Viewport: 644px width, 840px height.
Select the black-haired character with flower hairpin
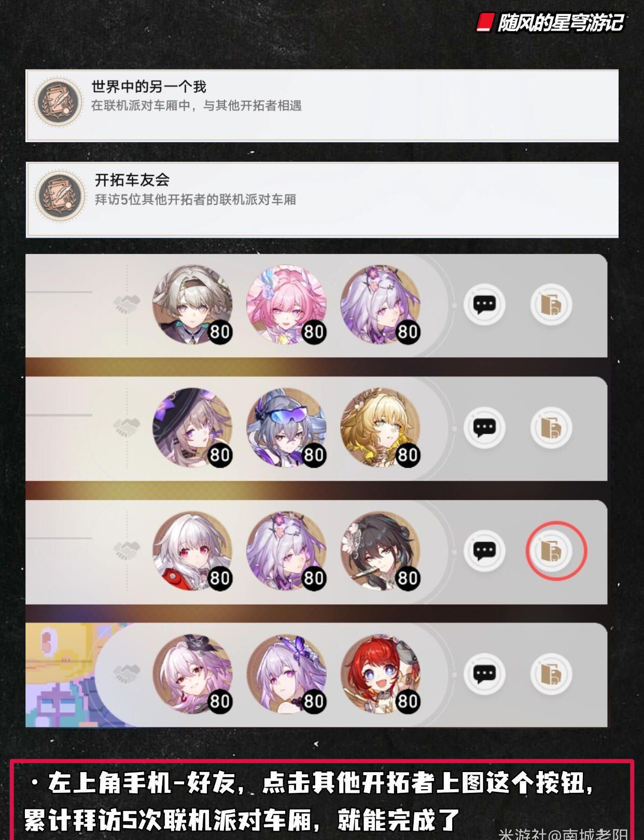[x=381, y=551]
